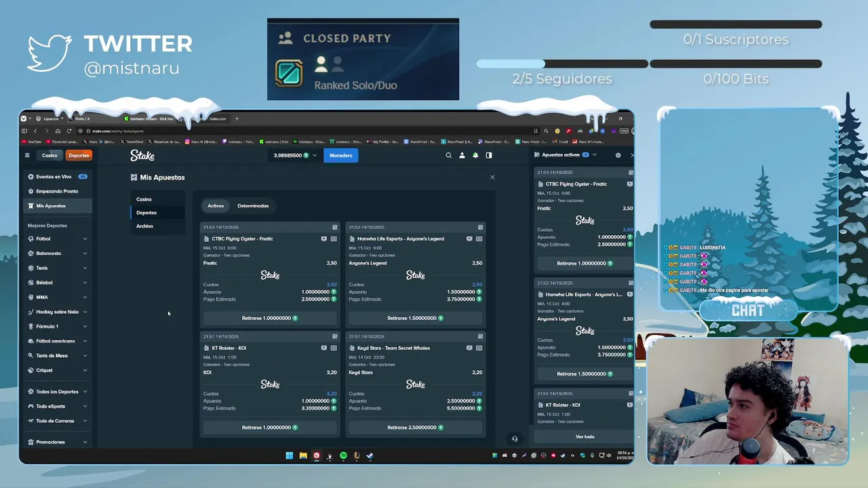Open live stream icon on KT Rolster card
The height and width of the screenshot is (488, 868).
pos(323,348)
